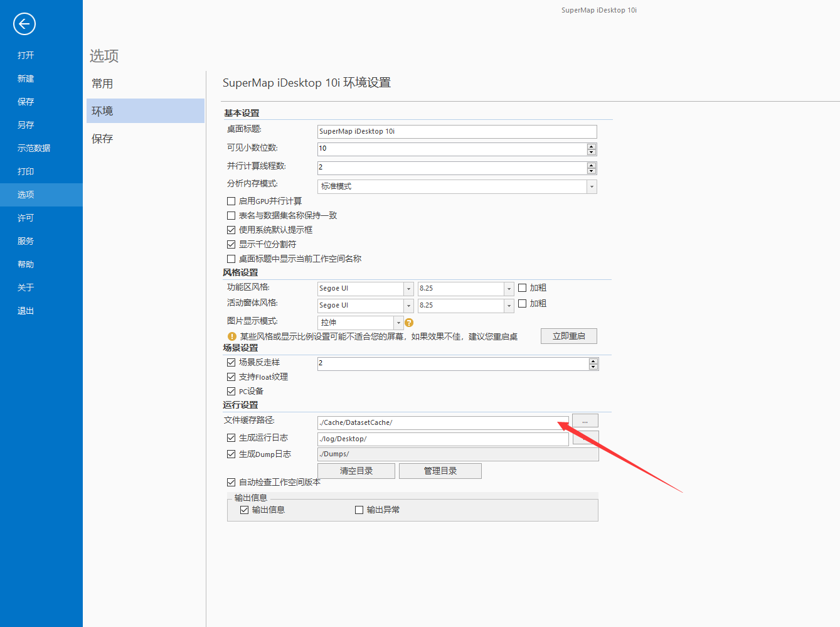
Task: Toggle 加粗 for 功能区风格
Action: [x=522, y=288]
